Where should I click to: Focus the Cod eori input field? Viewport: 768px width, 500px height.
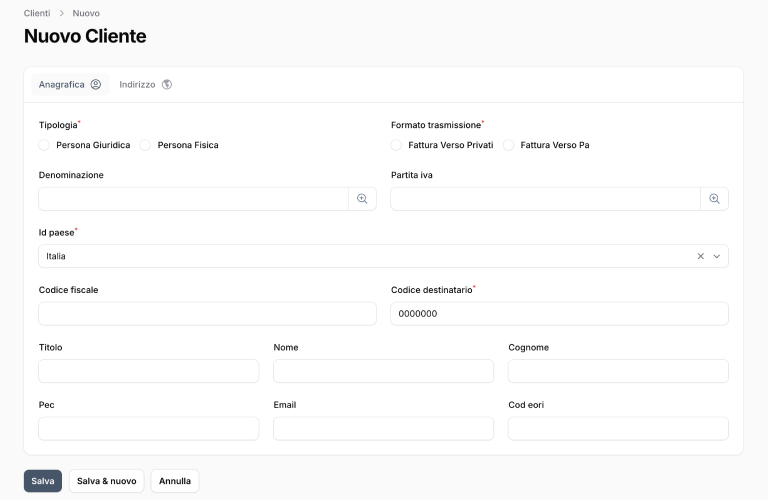point(618,429)
